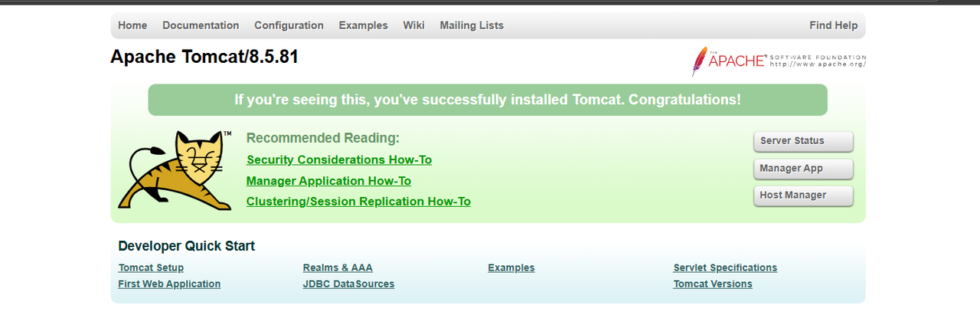Click Find Help in the navigation bar
The height and width of the screenshot is (312, 980).
[x=833, y=25]
